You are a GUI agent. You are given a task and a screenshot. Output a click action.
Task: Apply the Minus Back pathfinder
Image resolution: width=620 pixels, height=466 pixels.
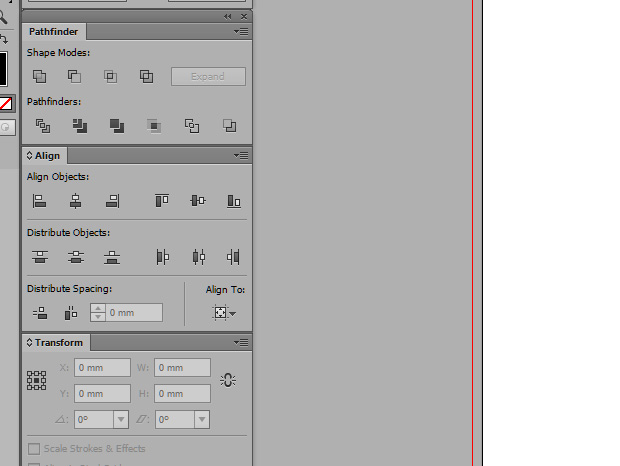(229, 126)
